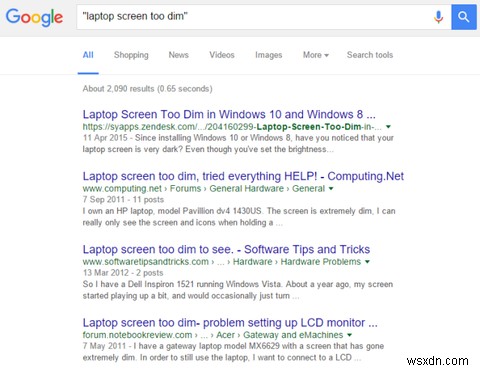Click snippet starting "11 Apr 2015 - Since installing"

[x=238, y=143]
